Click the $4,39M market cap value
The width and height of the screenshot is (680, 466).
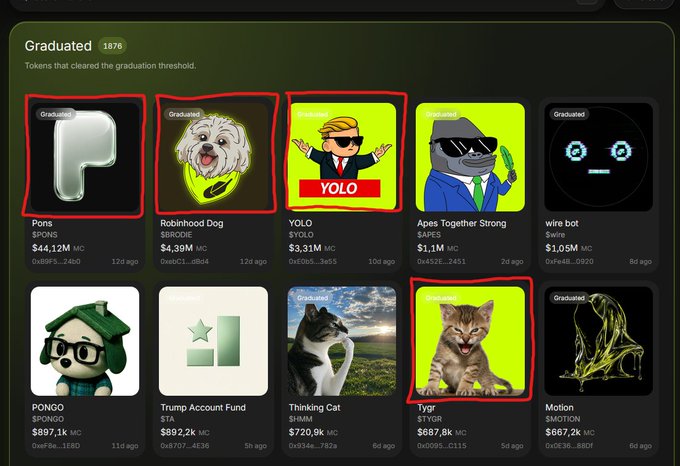tap(177, 248)
